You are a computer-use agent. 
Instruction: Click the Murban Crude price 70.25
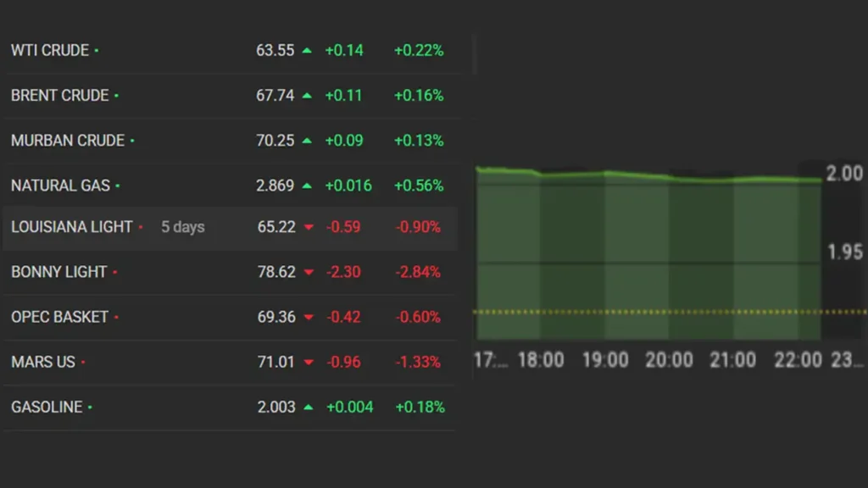(x=275, y=141)
